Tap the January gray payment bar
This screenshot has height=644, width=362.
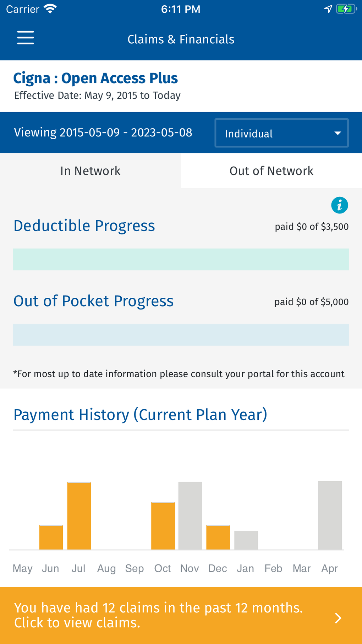[246, 540]
